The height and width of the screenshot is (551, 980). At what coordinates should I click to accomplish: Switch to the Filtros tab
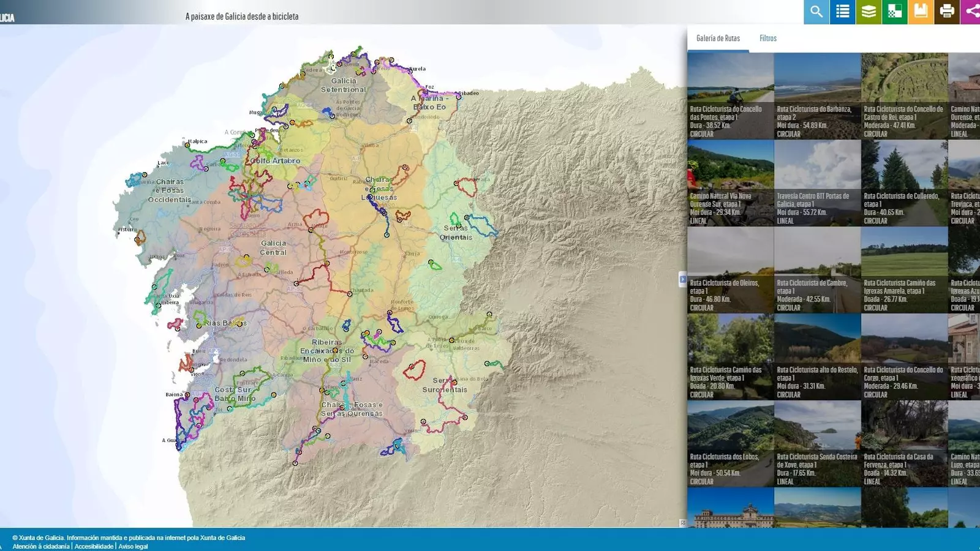[x=767, y=39]
